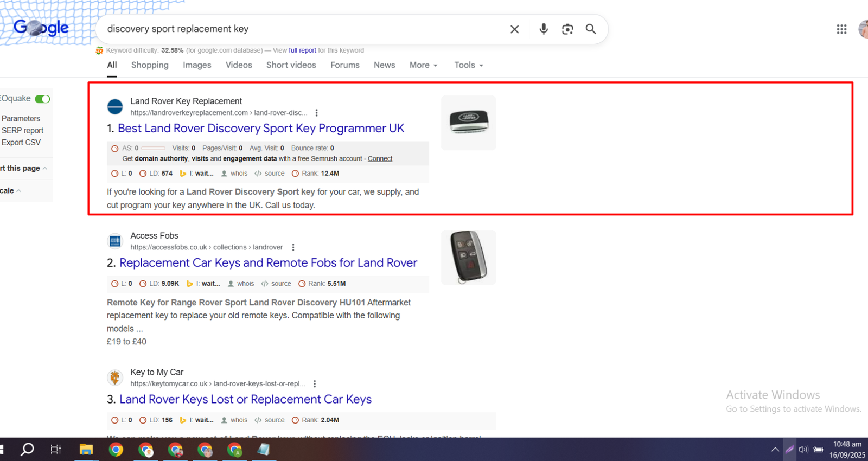Screen dimensions: 868x461
Task: Click the voice search microphone icon
Action: [543, 29]
